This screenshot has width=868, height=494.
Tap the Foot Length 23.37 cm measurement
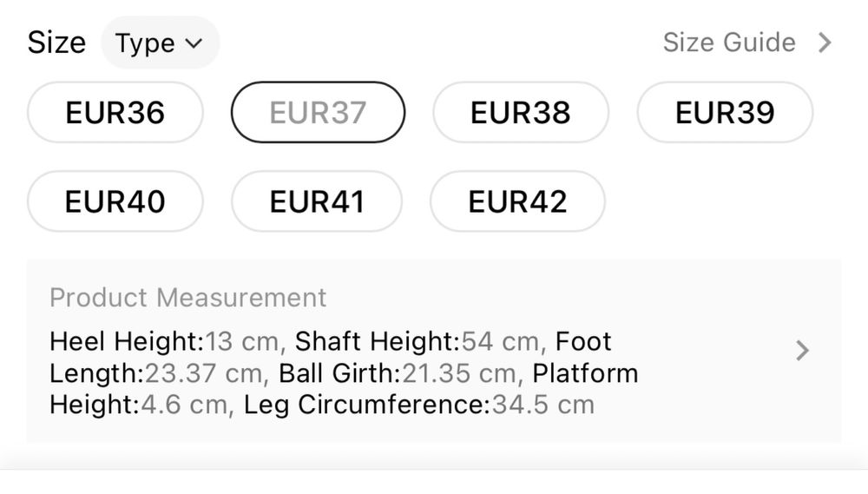[156, 373]
